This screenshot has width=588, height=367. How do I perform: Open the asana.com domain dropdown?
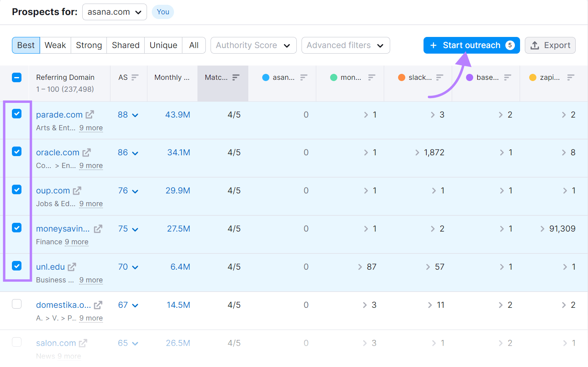point(114,12)
